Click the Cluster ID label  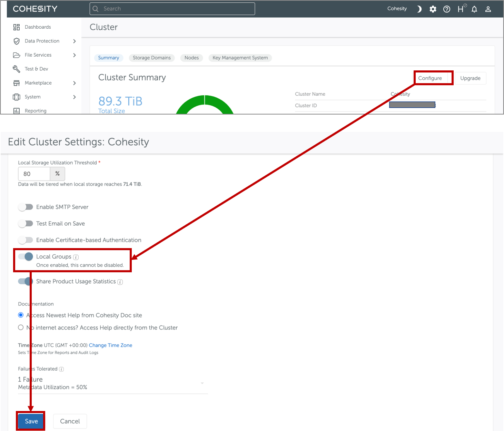click(306, 106)
